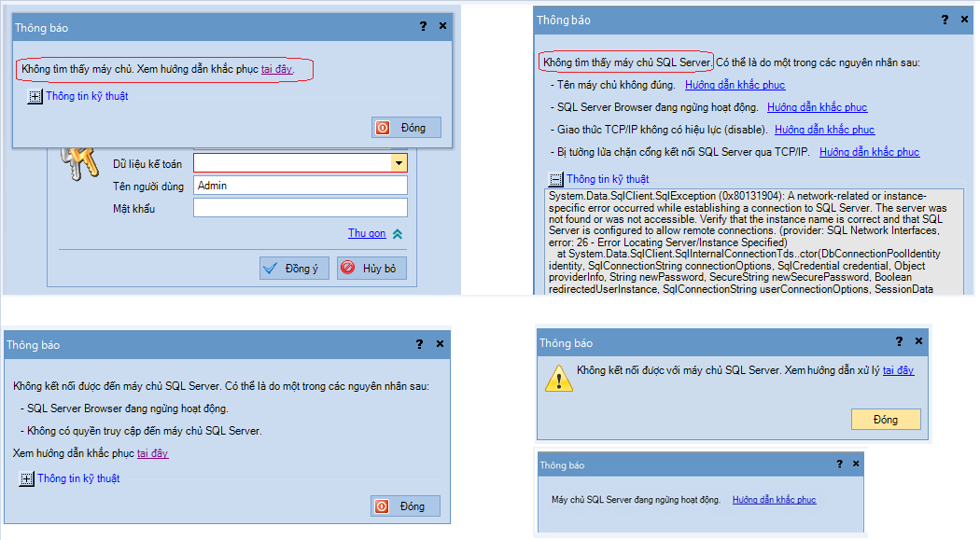Click the help question mark above the login form
Viewport: 980px width, 540px height.
coord(423,26)
